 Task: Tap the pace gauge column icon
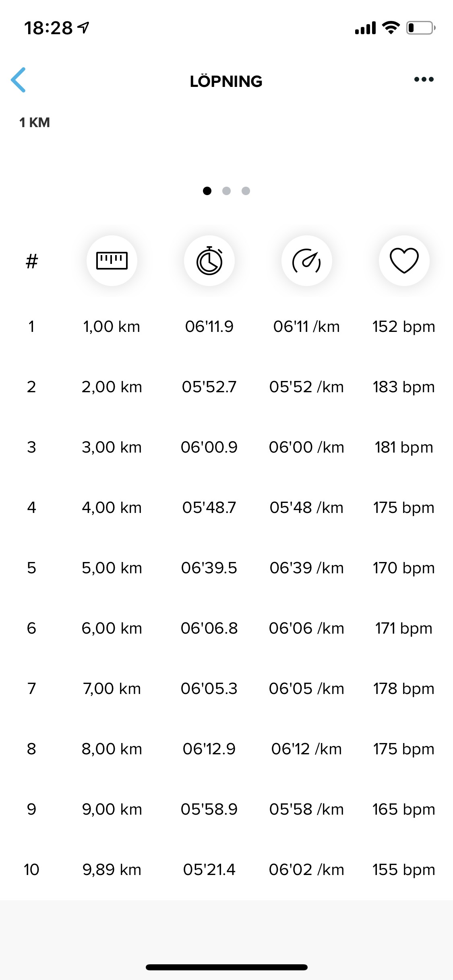pos(306,261)
